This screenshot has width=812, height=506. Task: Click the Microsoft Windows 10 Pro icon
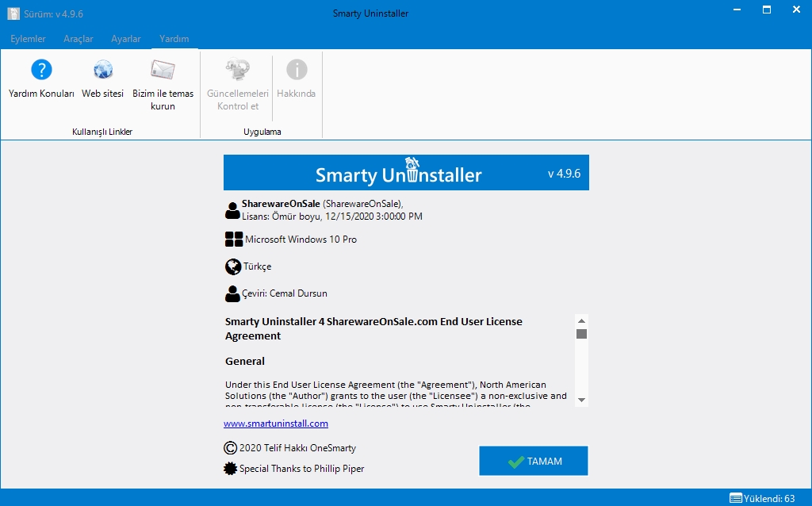point(233,239)
